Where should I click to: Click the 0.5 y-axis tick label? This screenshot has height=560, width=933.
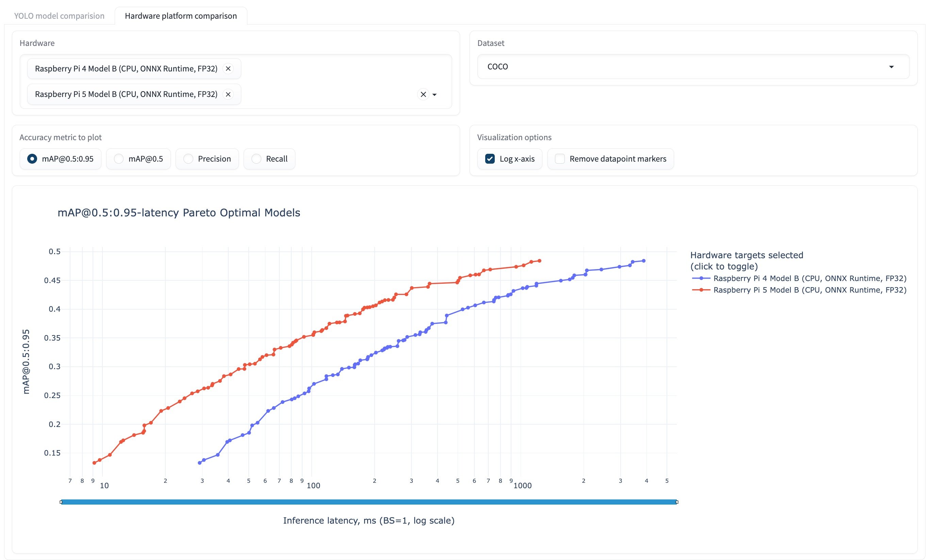point(54,252)
